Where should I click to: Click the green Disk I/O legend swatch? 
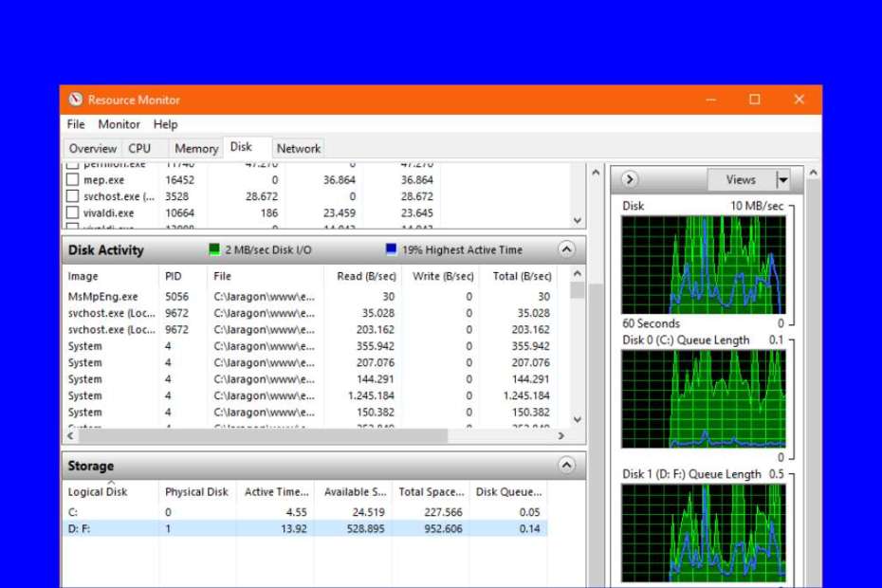[215, 250]
